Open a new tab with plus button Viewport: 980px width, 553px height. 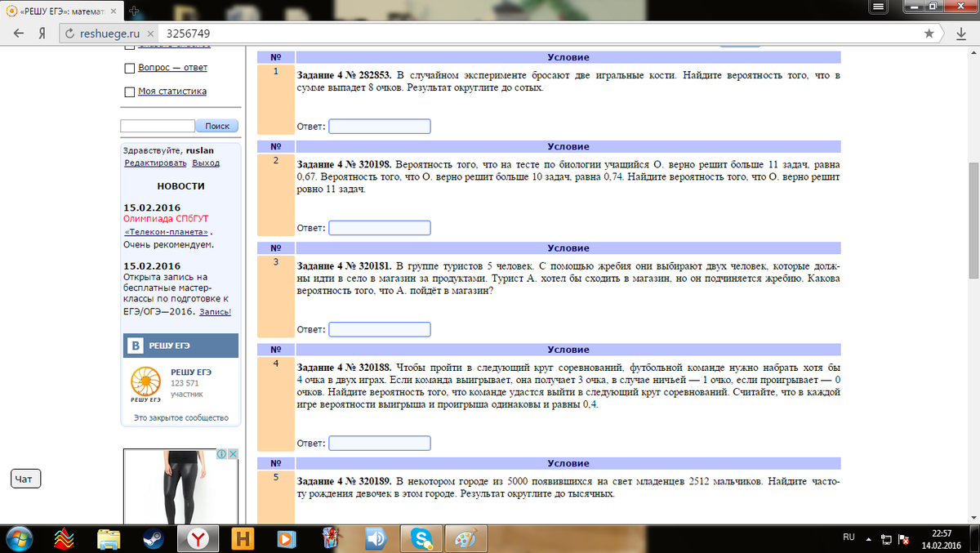134,10
